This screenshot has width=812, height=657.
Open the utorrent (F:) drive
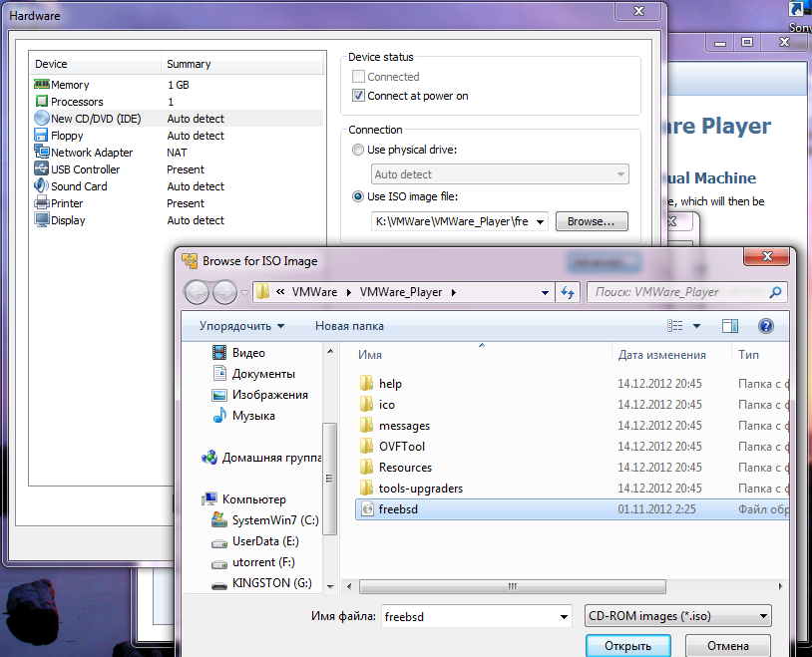(x=253, y=562)
